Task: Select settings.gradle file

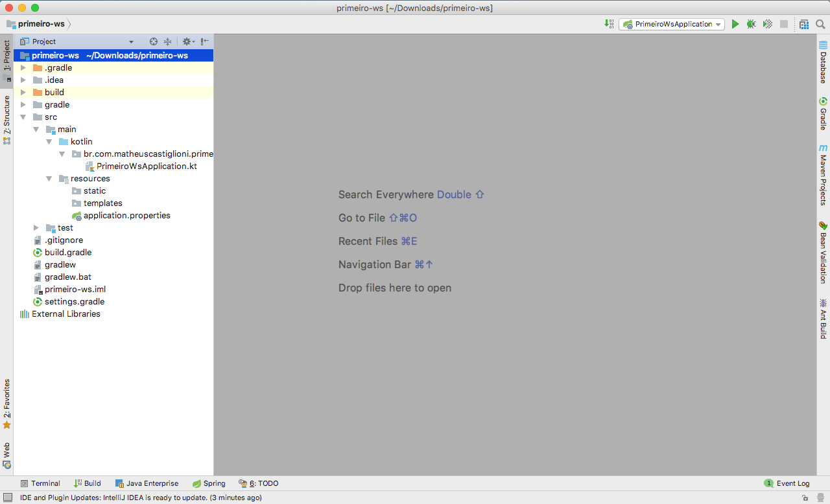Action: point(68,301)
